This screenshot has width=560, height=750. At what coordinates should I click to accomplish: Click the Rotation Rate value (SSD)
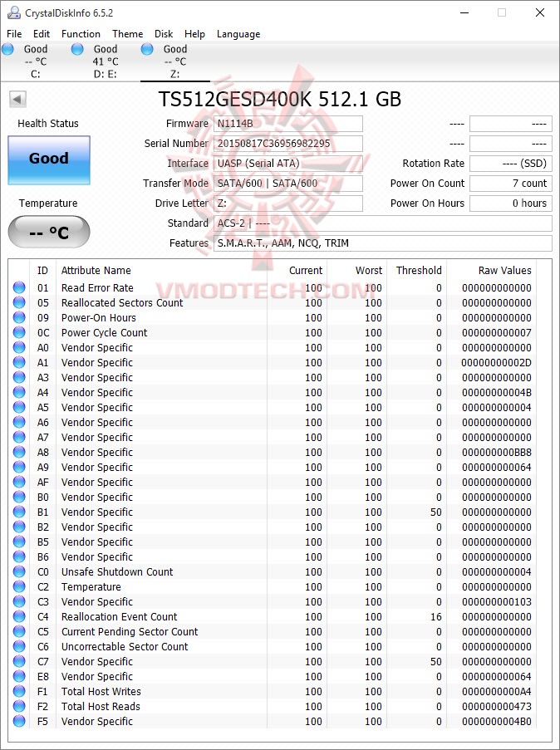pyautogui.click(x=511, y=164)
